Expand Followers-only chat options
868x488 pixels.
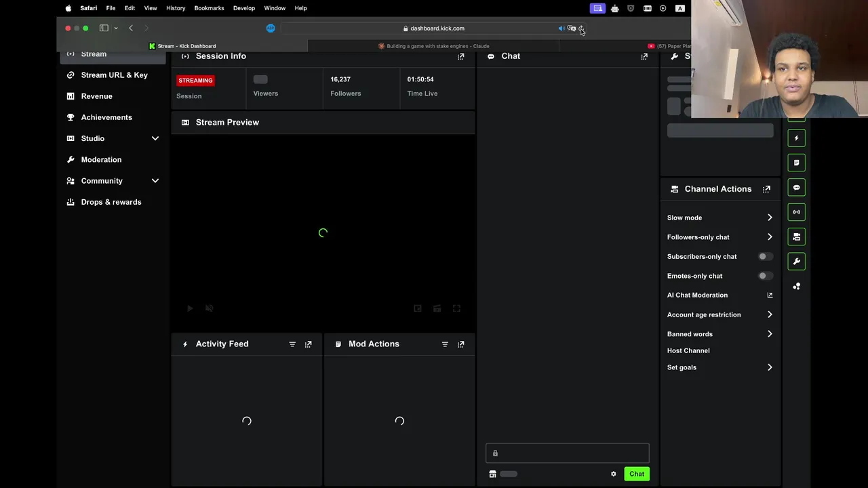click(x=770, y=237)
